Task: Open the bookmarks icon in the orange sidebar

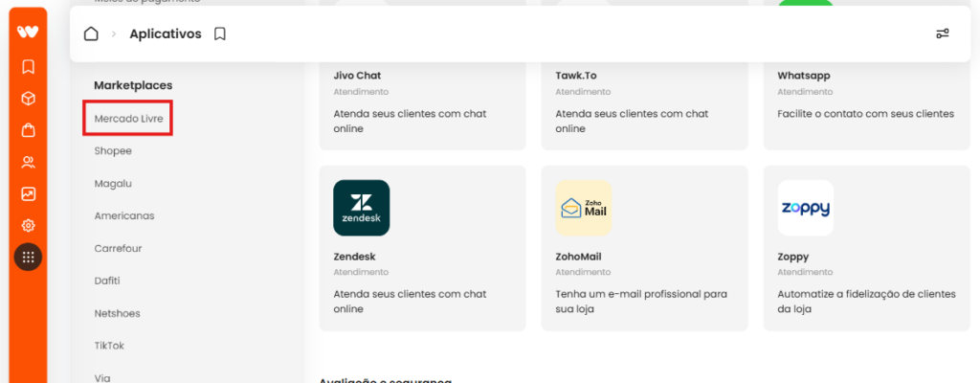Action: (28, 67)
